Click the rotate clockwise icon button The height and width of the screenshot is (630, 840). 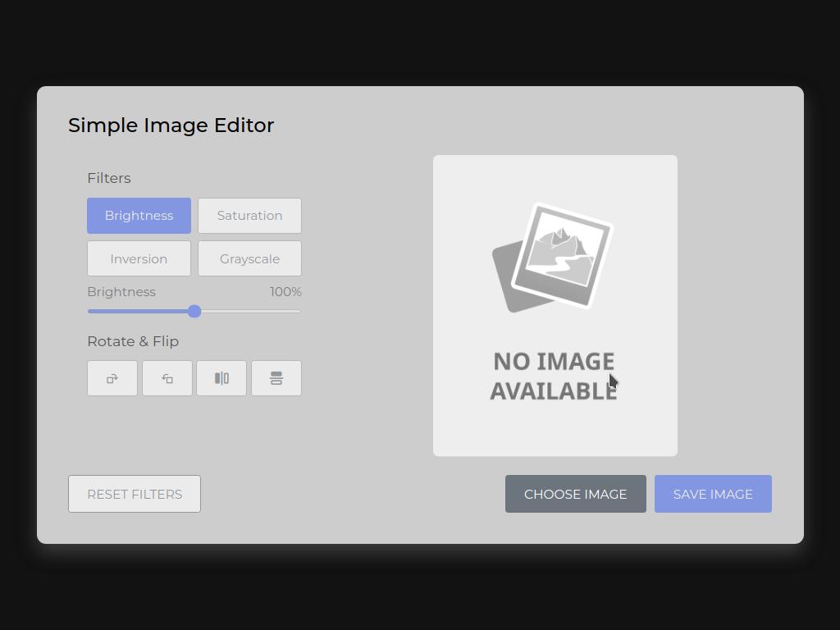tap(112, 378)
